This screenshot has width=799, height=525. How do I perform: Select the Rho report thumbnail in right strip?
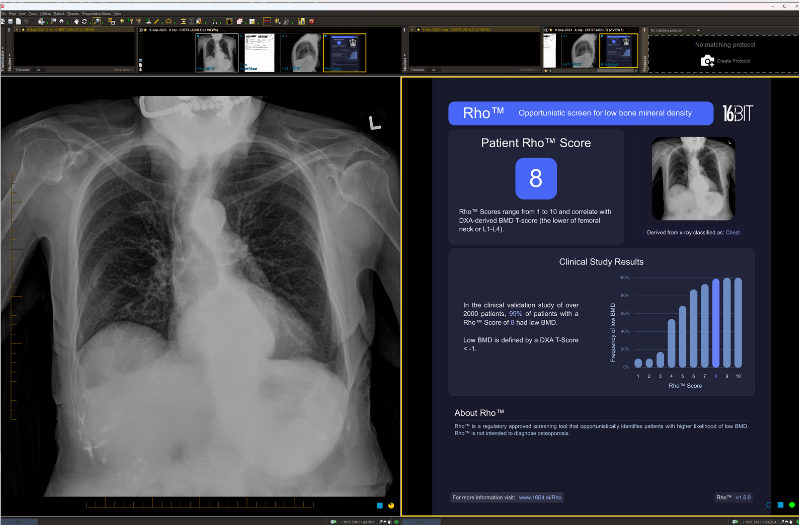point(618,51)
